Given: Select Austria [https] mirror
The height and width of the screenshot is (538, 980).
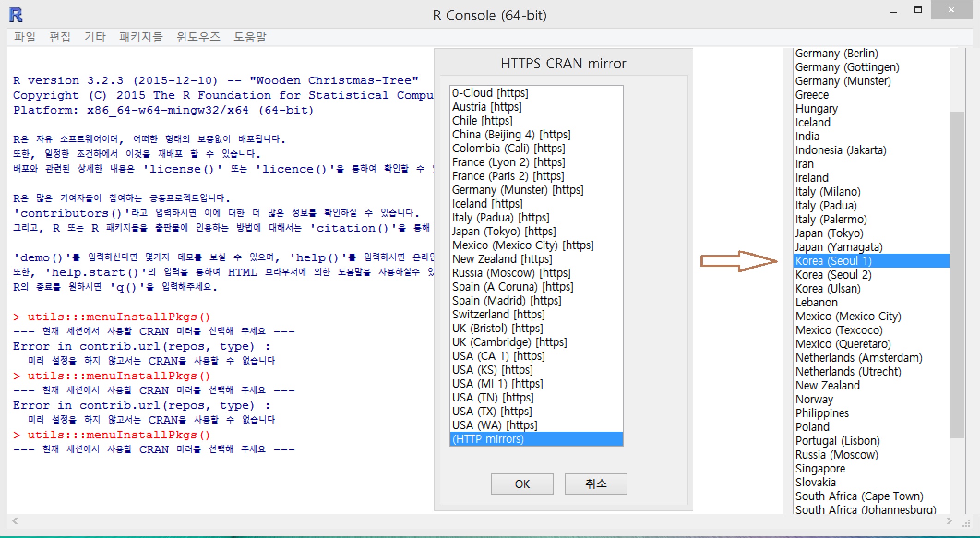Looking at the screenshot, I should [537, 107].
